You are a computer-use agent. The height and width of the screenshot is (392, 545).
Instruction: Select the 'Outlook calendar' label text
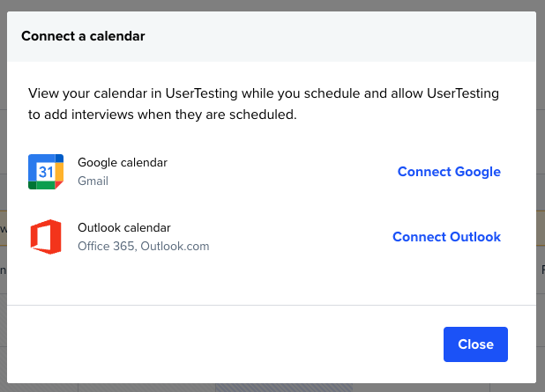point(124,228)
